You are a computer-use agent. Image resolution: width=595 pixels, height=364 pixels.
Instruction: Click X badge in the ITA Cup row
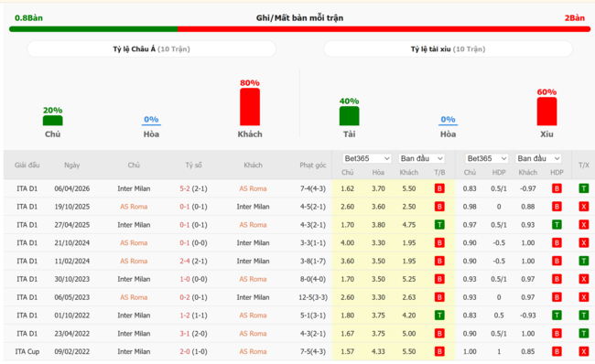click(x=584, y=351)
